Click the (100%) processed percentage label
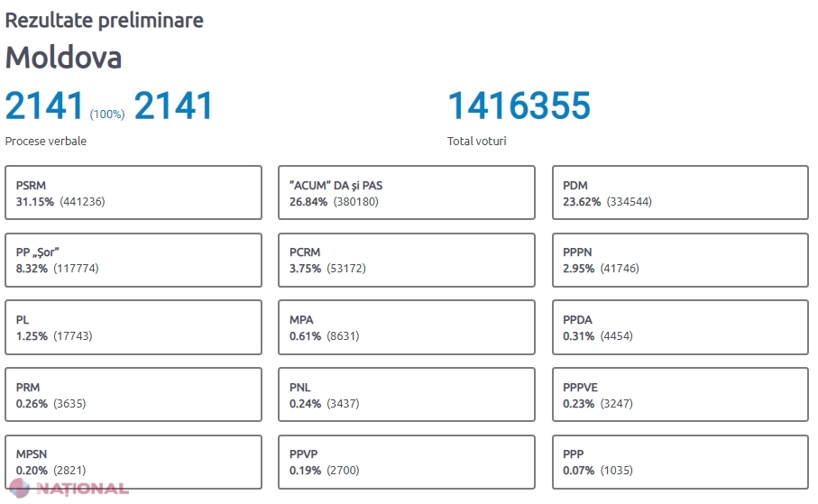 (107, 115)
